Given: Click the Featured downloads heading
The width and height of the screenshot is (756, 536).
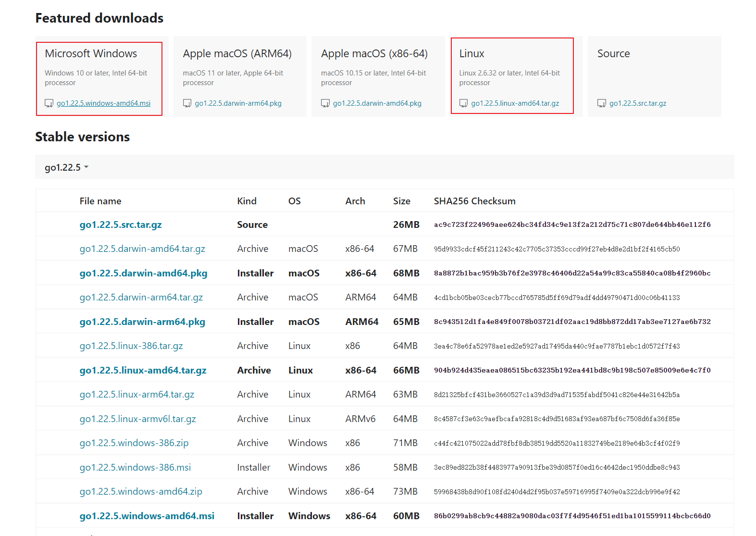Looking at the screenshot, I should coord(99,18).
